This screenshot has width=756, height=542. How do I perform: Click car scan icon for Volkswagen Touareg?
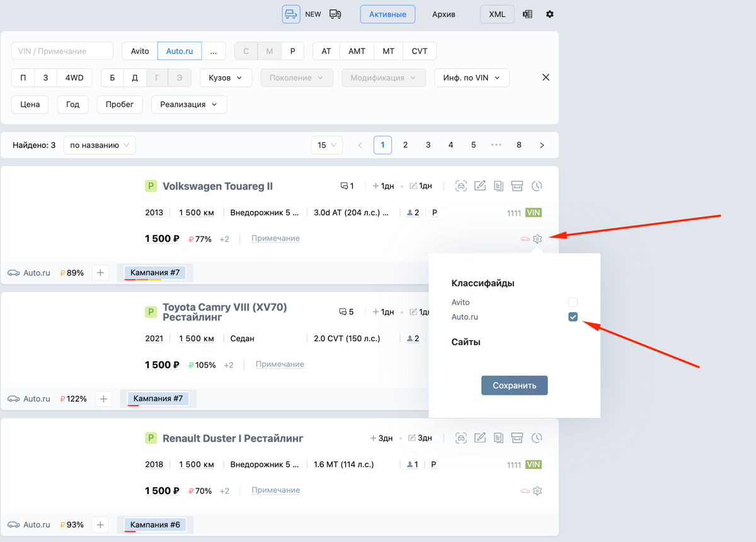pos(461,186)
